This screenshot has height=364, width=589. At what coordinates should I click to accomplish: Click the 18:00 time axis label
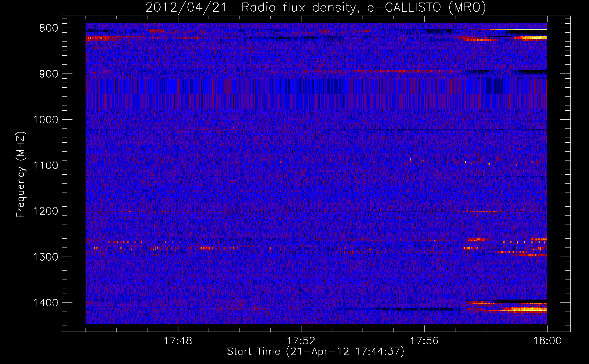tap(548, 341)
